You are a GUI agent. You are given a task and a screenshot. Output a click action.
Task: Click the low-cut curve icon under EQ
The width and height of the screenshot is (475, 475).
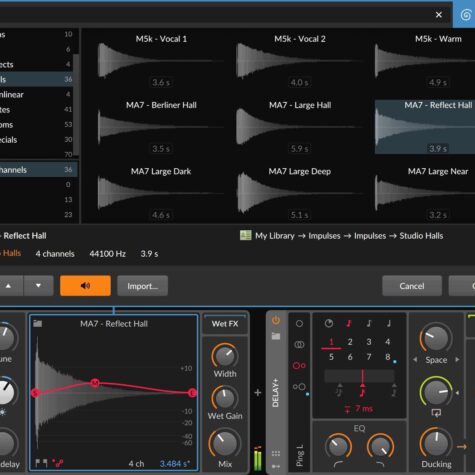click(x=338, y=464)
